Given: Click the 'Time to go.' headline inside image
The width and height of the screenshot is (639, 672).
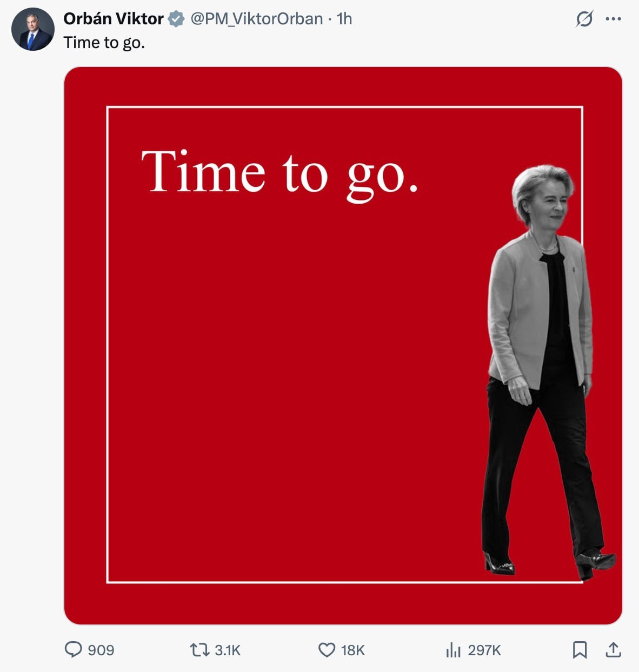Looking at the screenshot, I should pos(279,173).
